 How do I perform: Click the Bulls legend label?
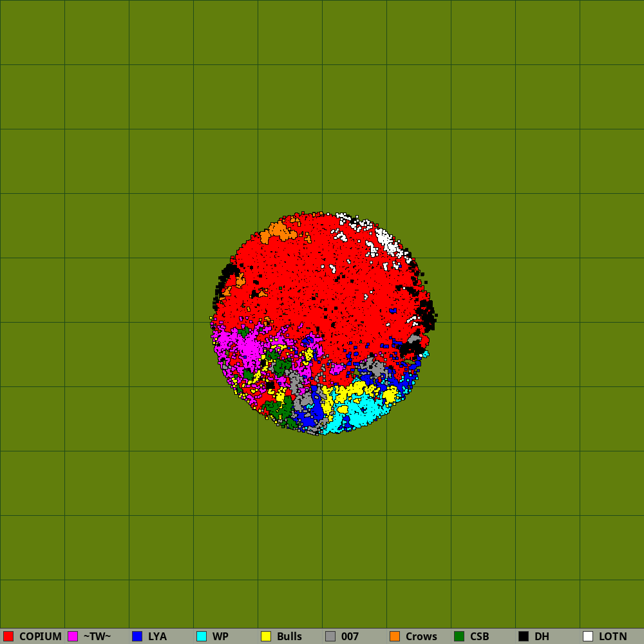pos(289,636)
